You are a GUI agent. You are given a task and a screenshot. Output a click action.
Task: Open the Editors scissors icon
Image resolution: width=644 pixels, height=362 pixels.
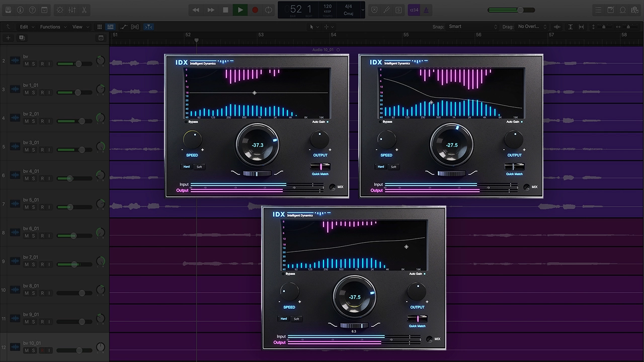[84, 10]
